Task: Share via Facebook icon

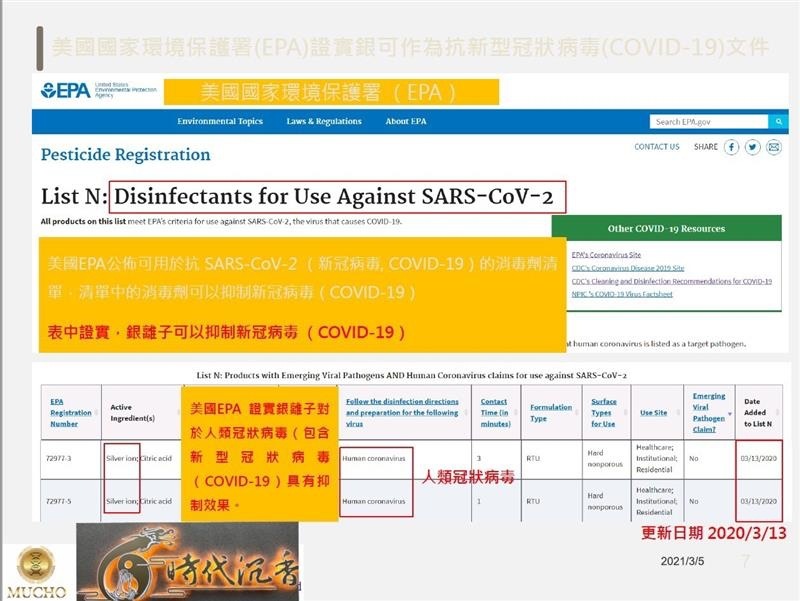Action: pos(731,147)
